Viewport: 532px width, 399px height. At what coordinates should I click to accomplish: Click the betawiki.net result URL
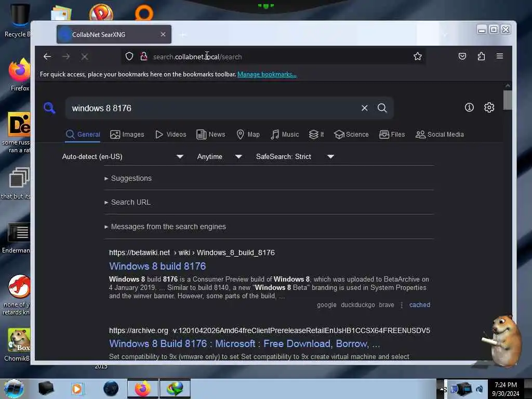[x=192, y=252]
